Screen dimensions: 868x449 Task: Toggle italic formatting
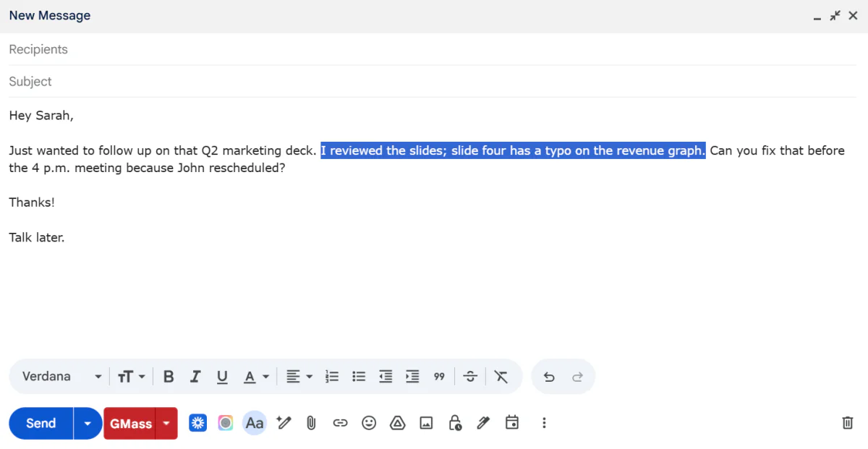tap(195, 377)
